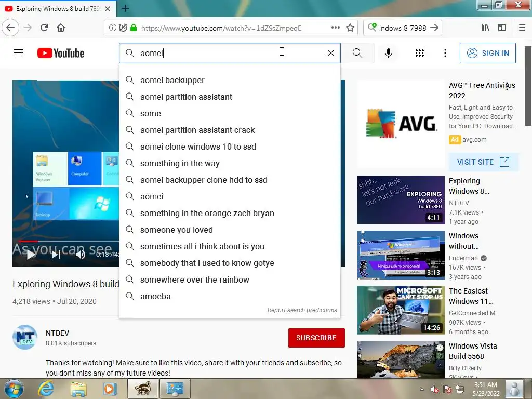
Task: Open the Firefox Library icon
Action: pos(485,28)
